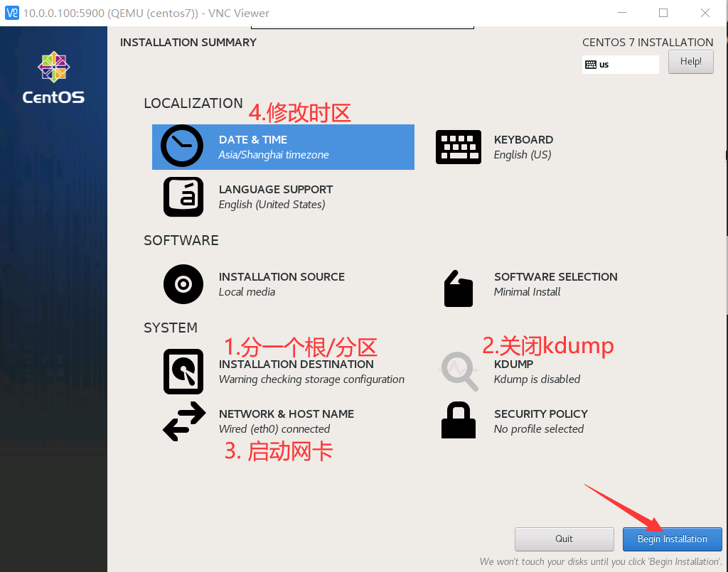Click the VNC Viewer title bar icon
This screenshot has height=572, width=728.
11,13
